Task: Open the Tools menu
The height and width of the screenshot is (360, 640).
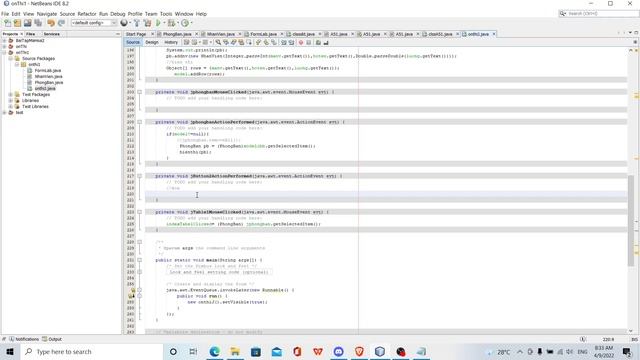Action: (x=166, y=14)
